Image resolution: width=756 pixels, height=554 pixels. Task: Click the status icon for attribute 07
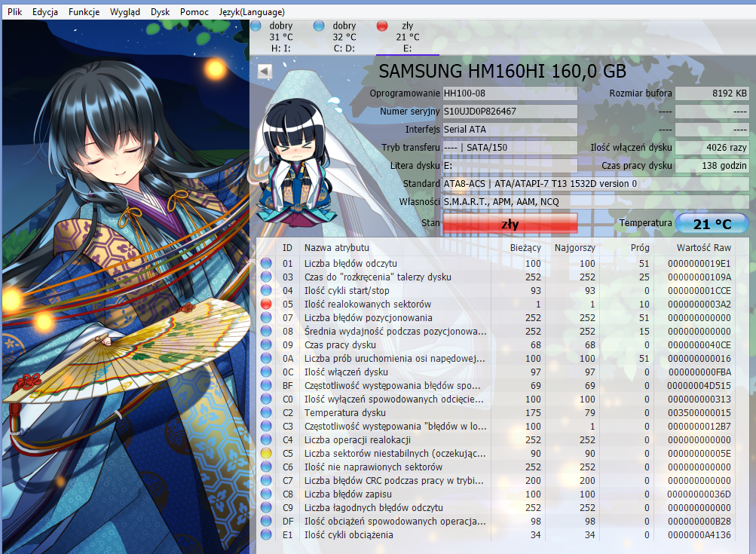click(x=266, y=318)
